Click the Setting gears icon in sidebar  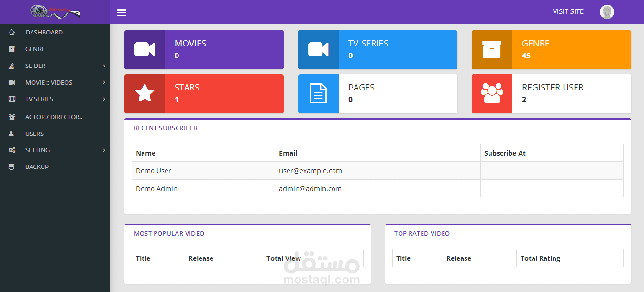tap(12, 150)
